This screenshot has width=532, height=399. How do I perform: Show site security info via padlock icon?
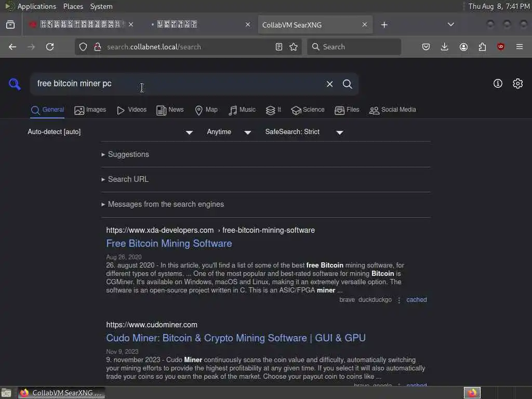click(x=98, y=47)
